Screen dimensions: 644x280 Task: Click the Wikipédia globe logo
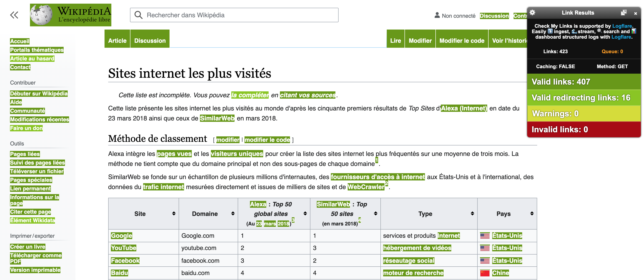click(42, 15)
